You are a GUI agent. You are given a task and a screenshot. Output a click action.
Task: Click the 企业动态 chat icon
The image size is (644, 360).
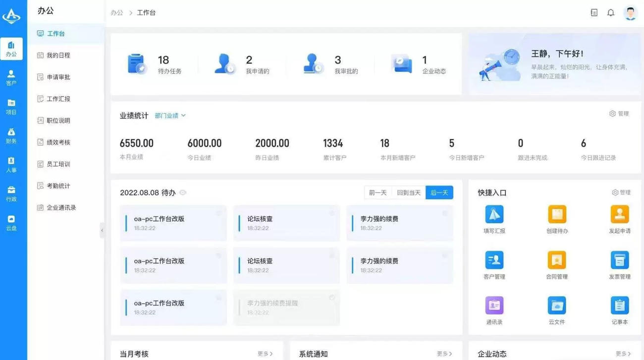[401, 64]
